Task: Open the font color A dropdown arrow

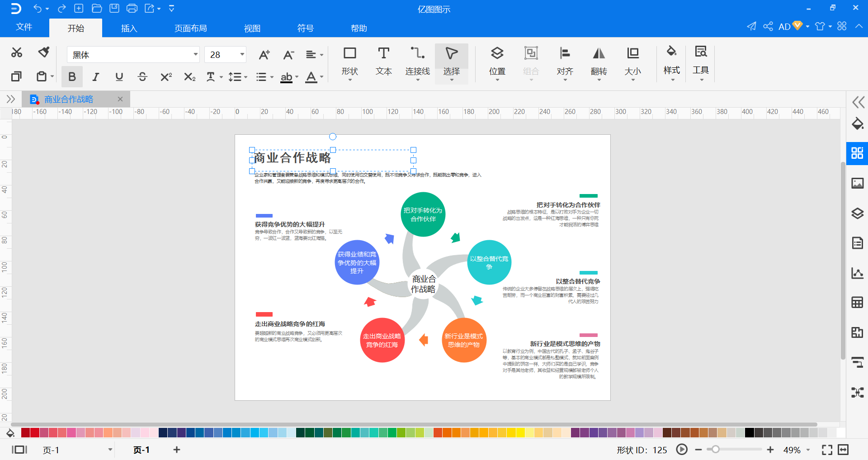Action: point(321,77)
